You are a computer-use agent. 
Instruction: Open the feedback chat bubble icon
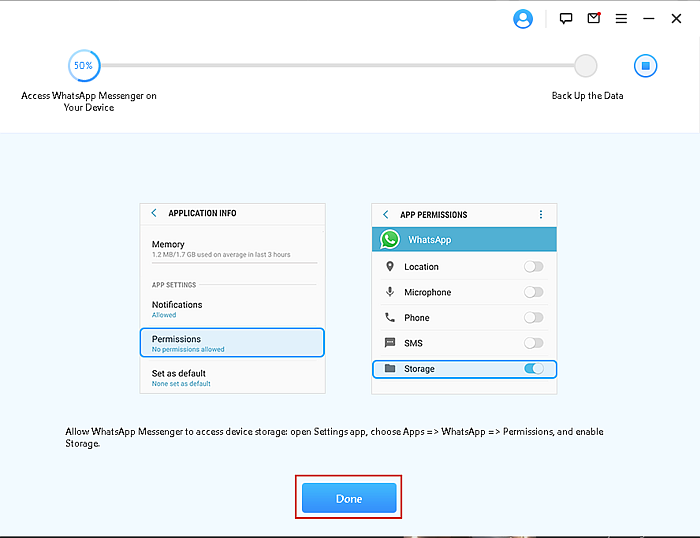point(566,18)
